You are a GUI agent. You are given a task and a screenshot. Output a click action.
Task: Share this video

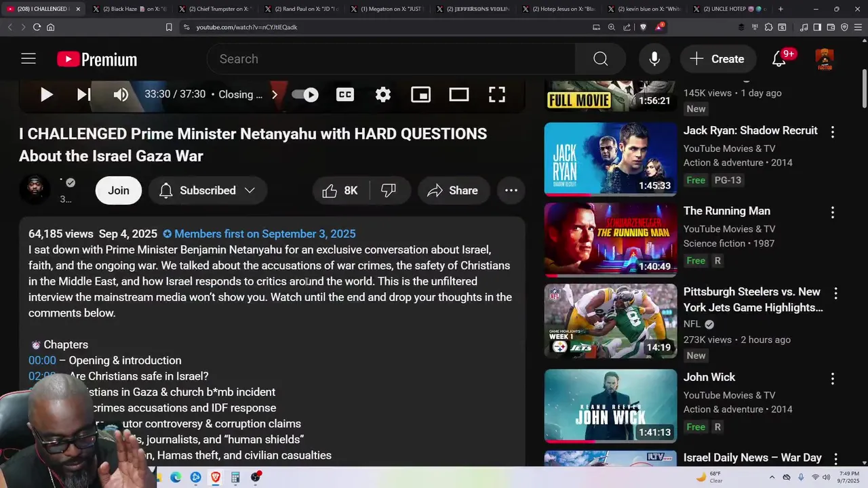452,190
